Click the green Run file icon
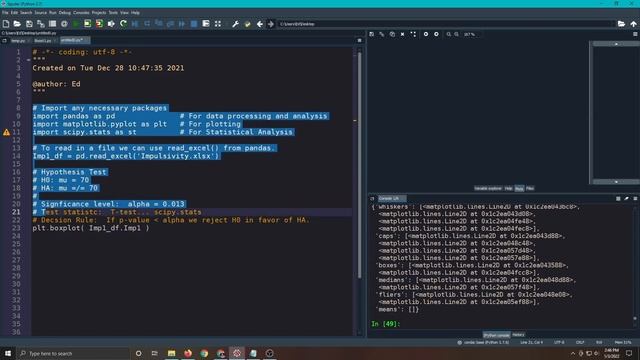 76,24
